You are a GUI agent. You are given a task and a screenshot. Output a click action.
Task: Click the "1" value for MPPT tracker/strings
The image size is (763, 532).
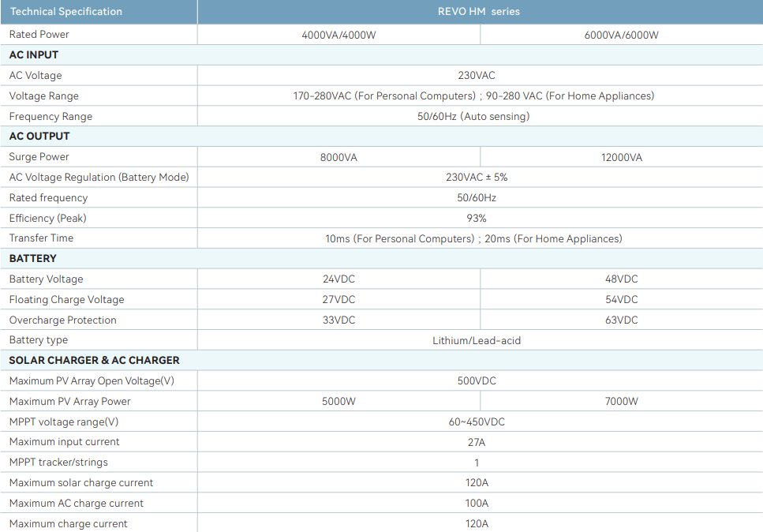[x=477, y=463]
